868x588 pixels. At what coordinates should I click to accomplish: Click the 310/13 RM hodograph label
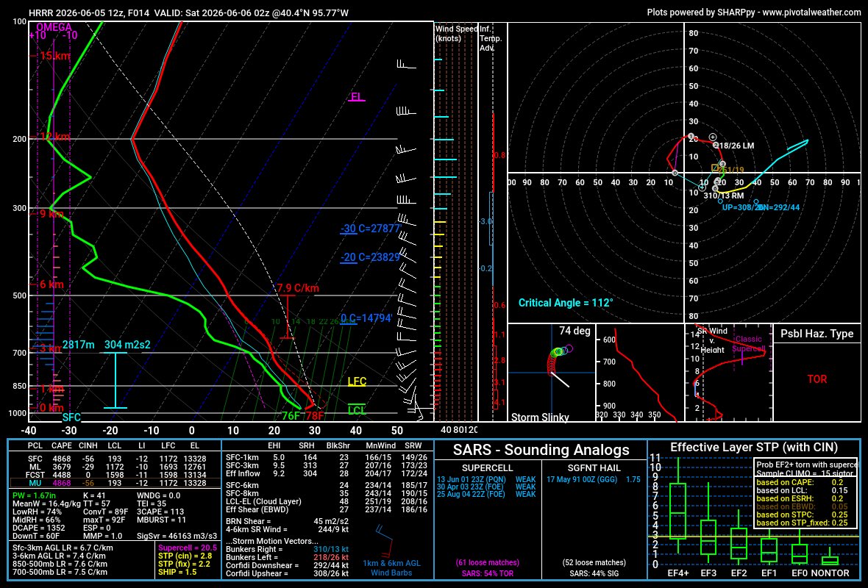click(724, 196)
